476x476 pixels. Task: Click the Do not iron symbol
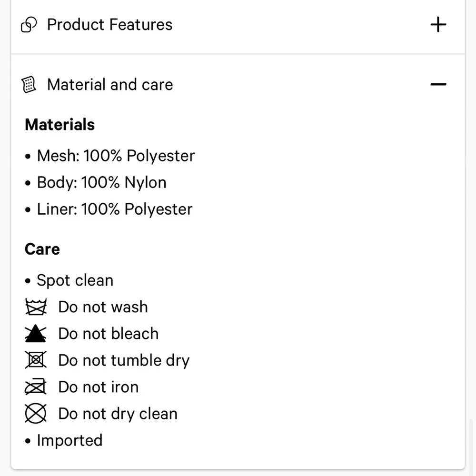pyautogui.click(x=36, y=387)
